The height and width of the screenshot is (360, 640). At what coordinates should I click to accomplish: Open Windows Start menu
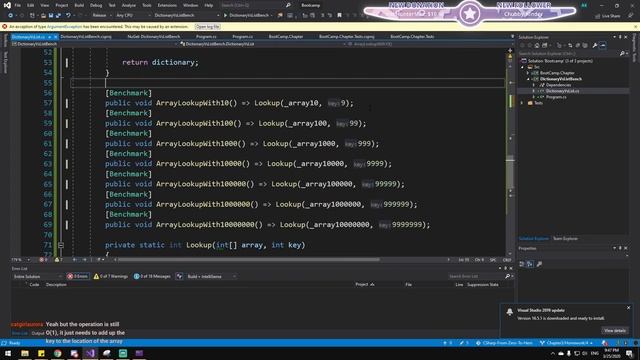click(x=8, y=353)
